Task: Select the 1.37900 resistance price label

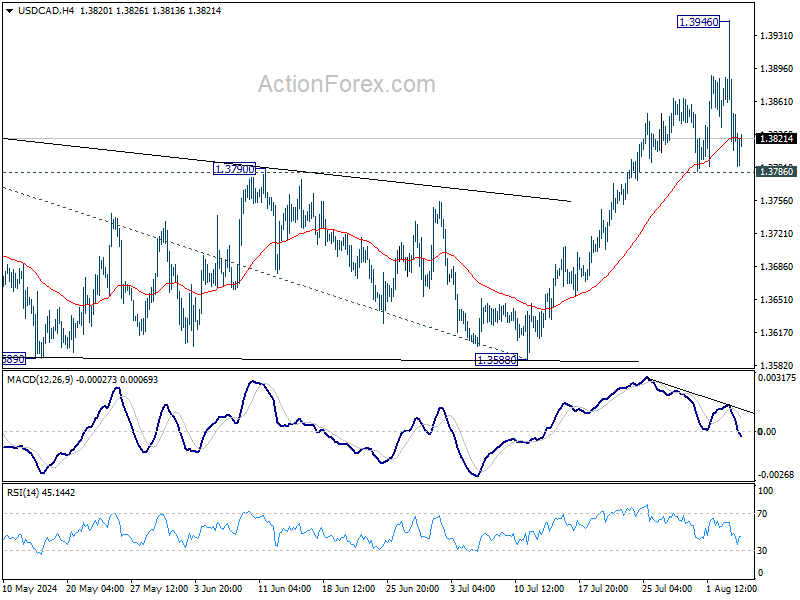Action: (234, 169)
